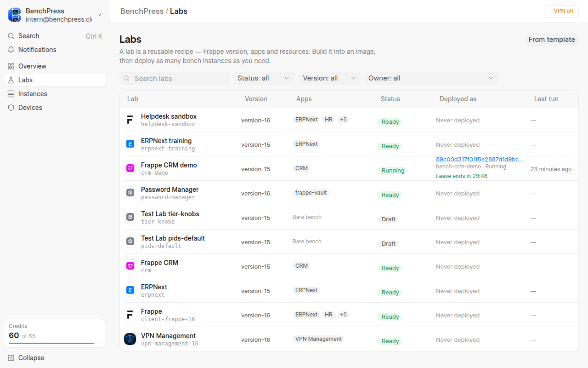Click the Draft status for tier-knobs
The image size is (588, 368).
389,219
